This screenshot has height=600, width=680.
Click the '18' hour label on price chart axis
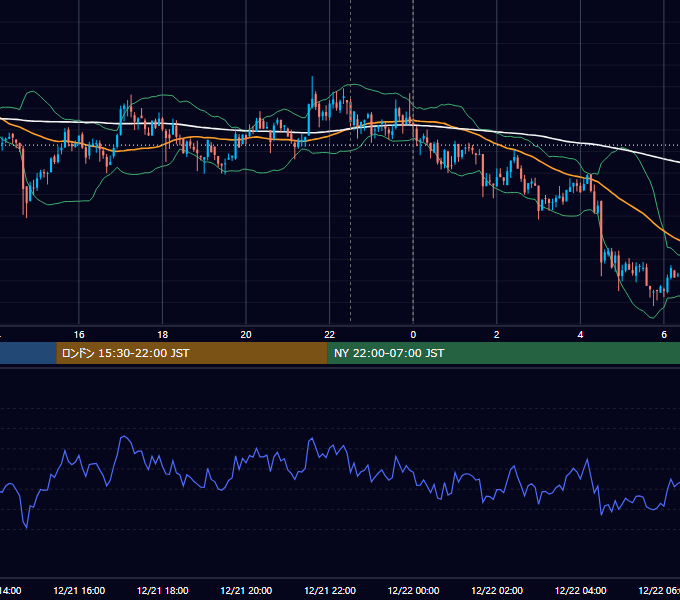tap(162, 335)
